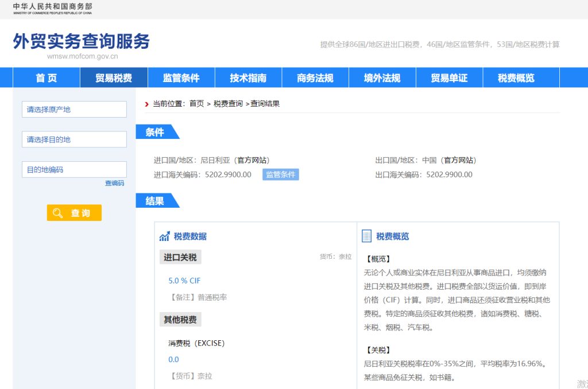Click the 【概览】 heading
The height and width of the screenshot is (389, 588).
click(x=379, y=259)
